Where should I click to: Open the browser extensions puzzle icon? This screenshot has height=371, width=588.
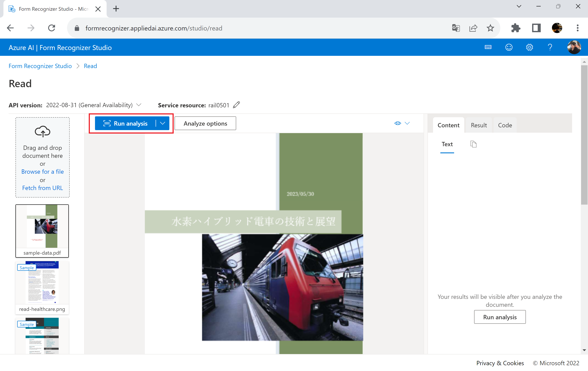[516, 28]
